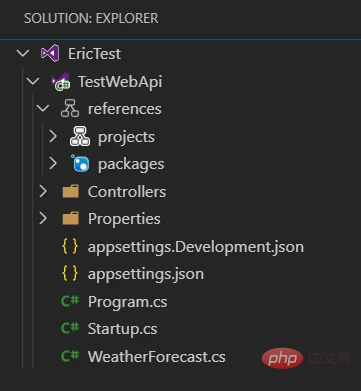Screen dimensions: 361x391
Task: Open the appsettings.json file
Action: [146, 274]
